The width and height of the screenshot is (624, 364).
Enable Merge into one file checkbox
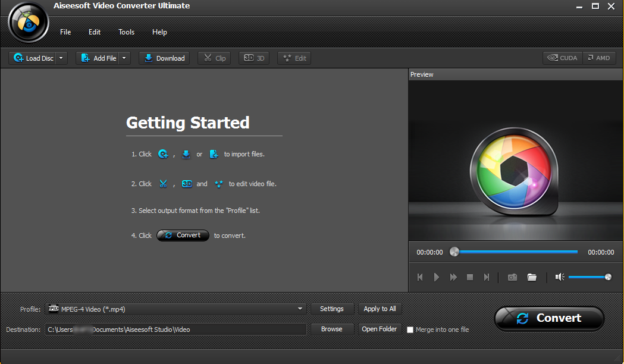410,330
